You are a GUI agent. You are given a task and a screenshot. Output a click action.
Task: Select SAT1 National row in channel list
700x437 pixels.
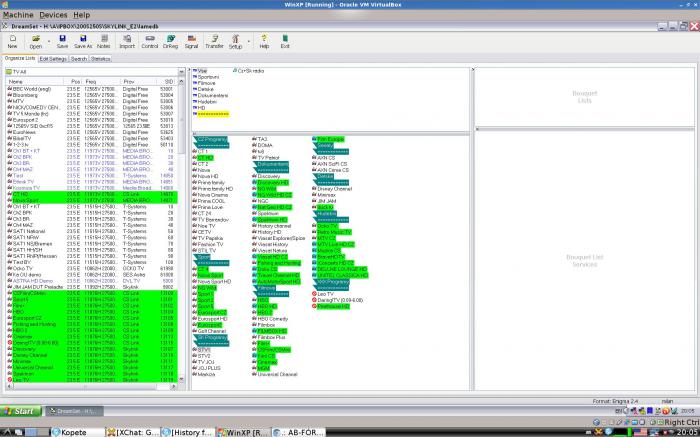coord(92,231)
